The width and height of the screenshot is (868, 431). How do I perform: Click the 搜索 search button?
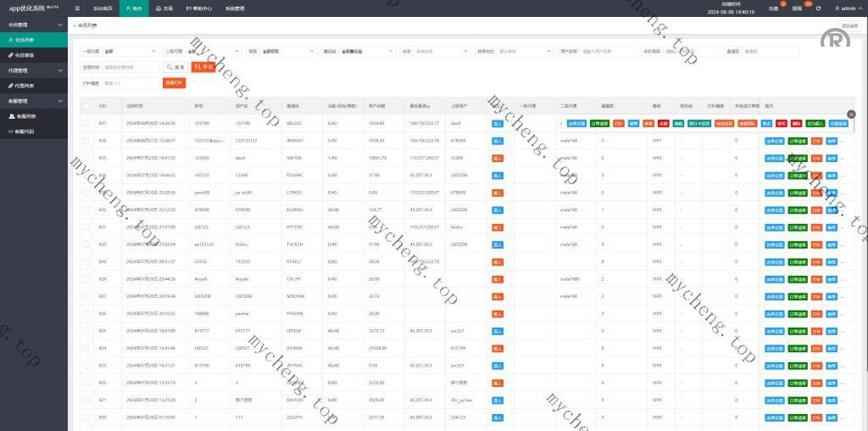(x=176, y=67)
